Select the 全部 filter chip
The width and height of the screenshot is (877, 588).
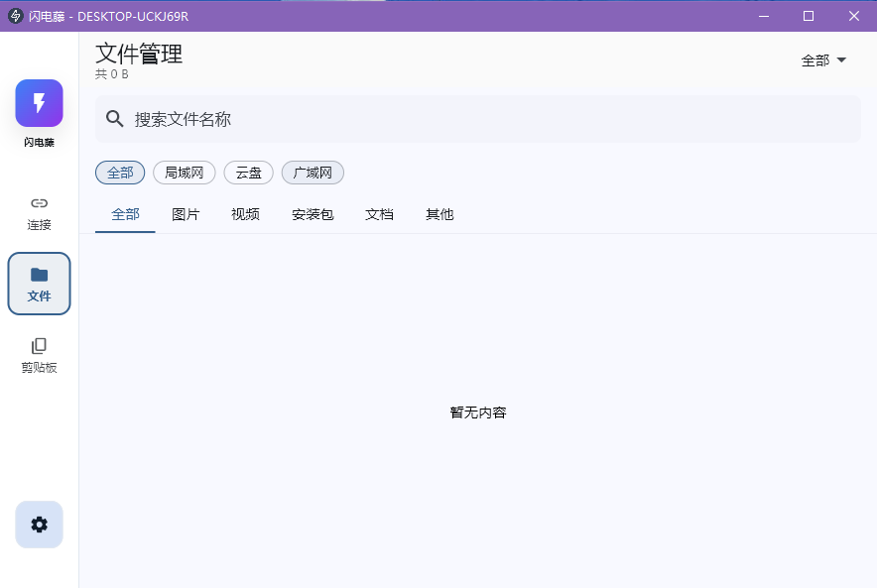pyautogui.click(x=119, y=173)
